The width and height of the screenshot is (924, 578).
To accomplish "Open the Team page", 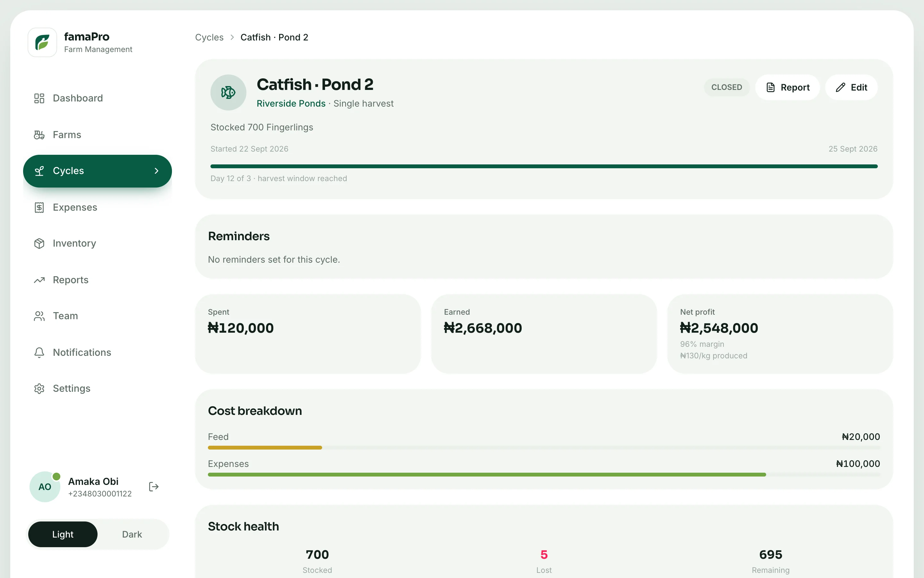I will coord(97,316).
